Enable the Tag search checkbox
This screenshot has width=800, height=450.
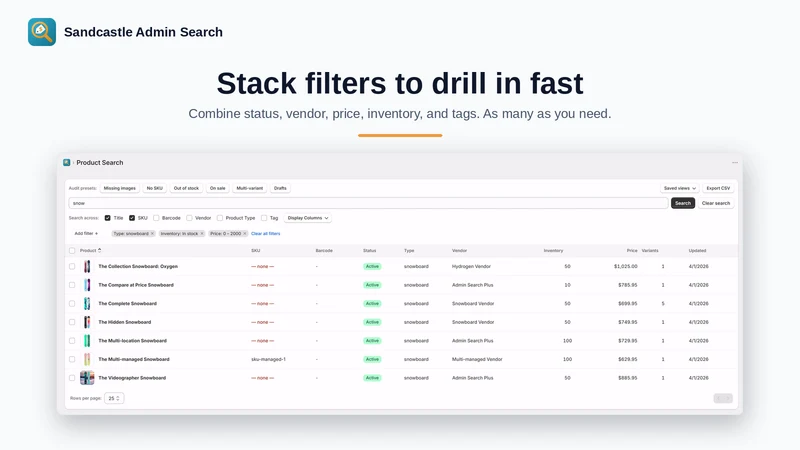click(264, 218)
